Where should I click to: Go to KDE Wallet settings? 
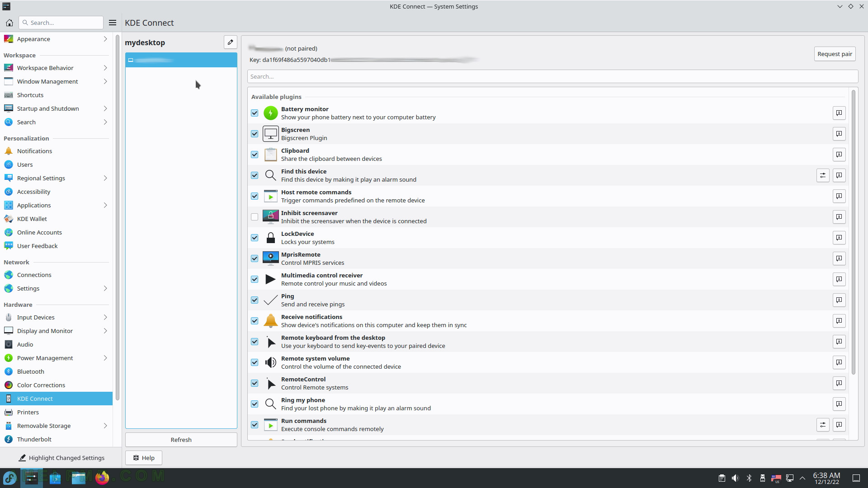56,219
